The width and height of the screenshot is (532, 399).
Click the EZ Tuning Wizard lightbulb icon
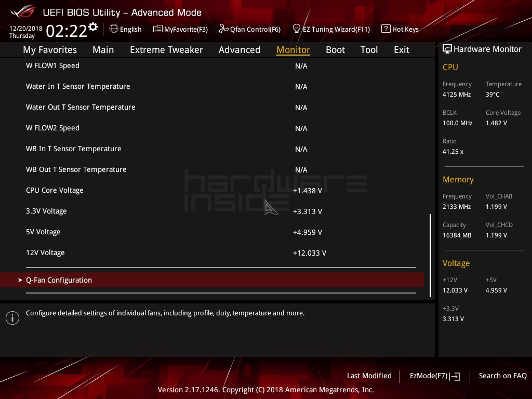(296, 29)
